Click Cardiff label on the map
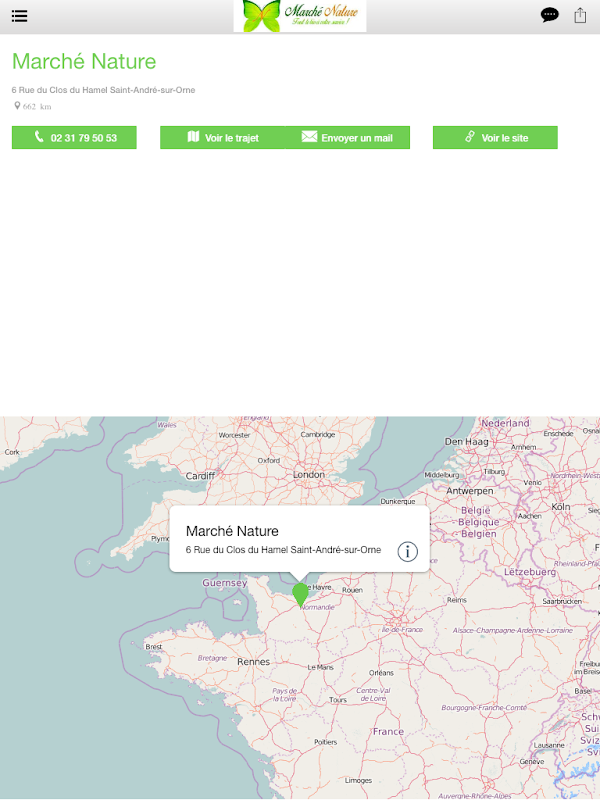Screen dimensions: 600x800 click(x=200, y=476)
